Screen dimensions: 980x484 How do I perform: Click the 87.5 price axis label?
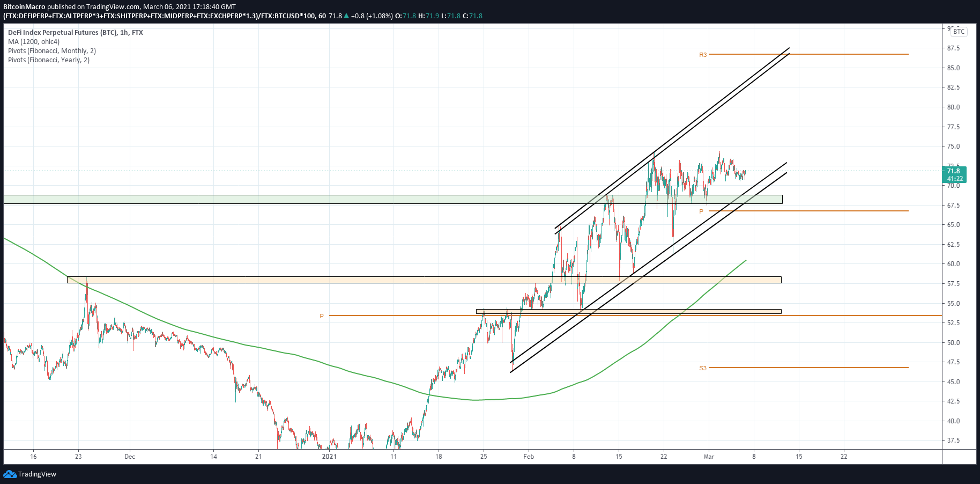[x=953, y=48]
